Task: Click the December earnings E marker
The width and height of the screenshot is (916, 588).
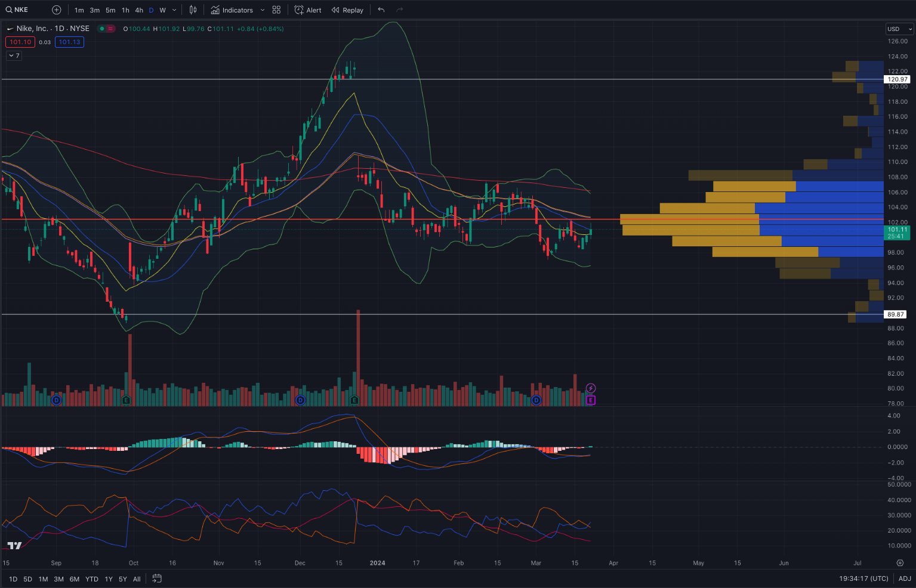Action: tap(354, 400)
